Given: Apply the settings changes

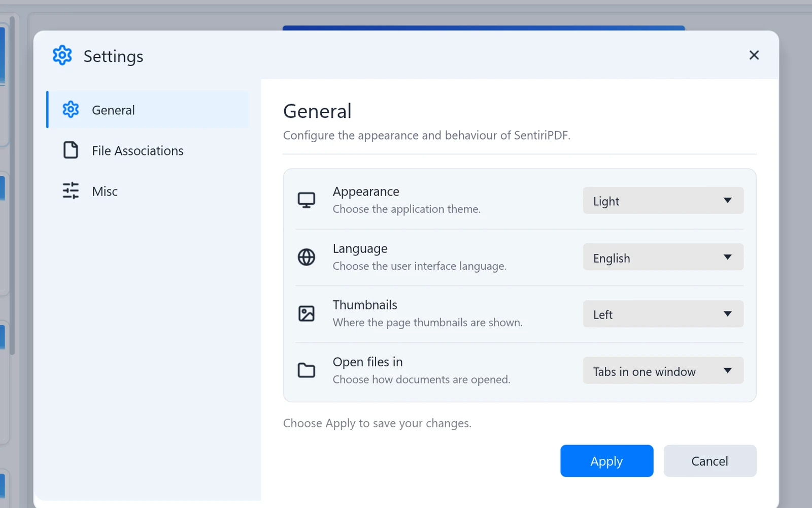Looking at the screenshot, I should click(606, 461).
